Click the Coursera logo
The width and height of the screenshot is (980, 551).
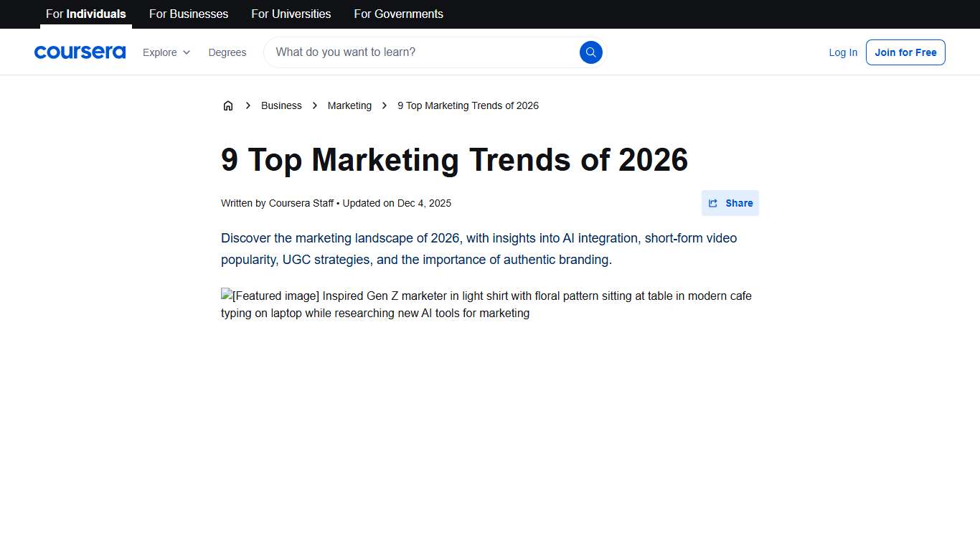(x=80, y=52)
